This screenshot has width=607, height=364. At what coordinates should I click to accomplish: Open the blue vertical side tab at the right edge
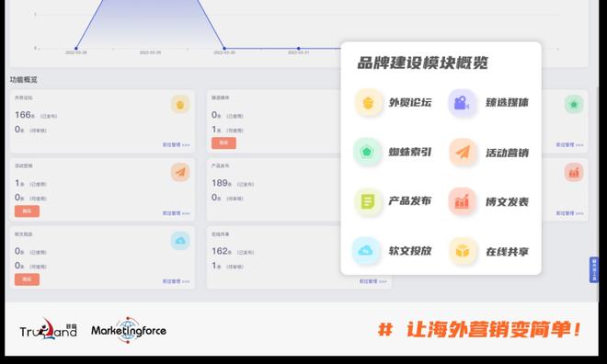click(x=594, y=269)
